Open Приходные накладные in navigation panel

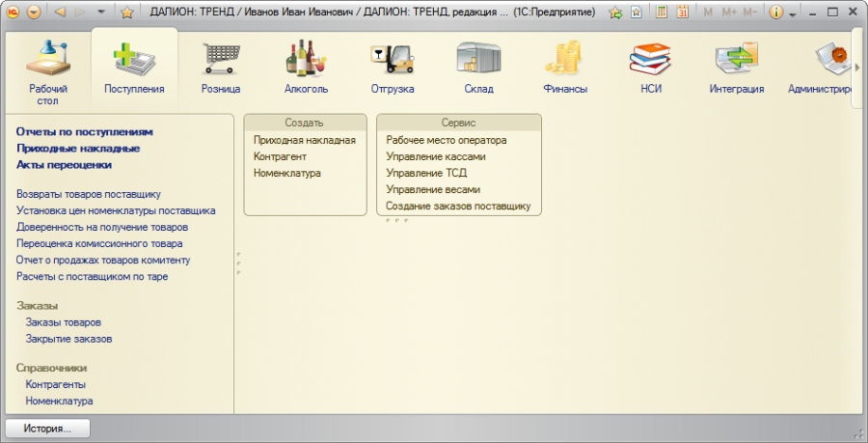point(78,149)
